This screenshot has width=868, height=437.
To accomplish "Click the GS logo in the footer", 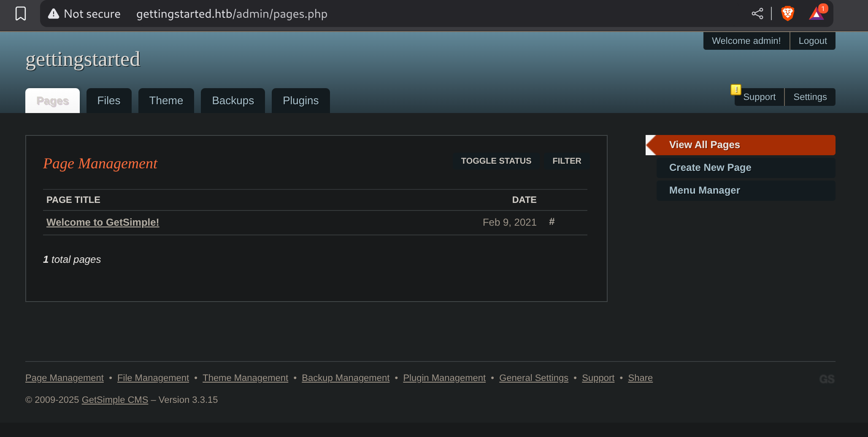I will [827, 379].
